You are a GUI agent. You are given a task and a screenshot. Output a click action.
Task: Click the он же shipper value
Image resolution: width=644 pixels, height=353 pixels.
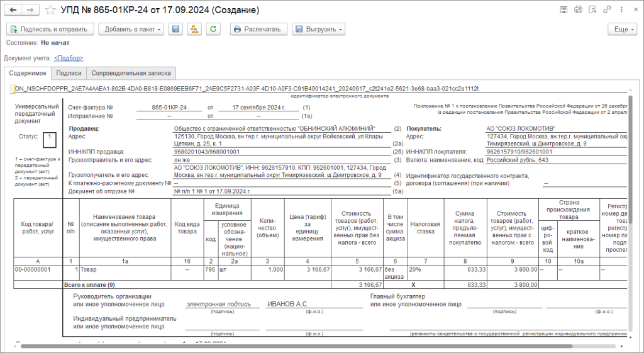click(182, 160)
